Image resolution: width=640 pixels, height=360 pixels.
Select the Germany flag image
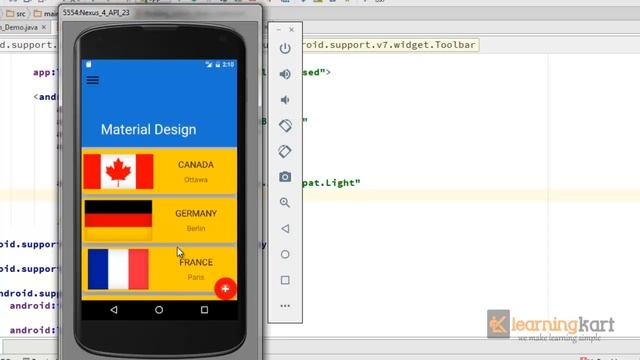(118, 220)
